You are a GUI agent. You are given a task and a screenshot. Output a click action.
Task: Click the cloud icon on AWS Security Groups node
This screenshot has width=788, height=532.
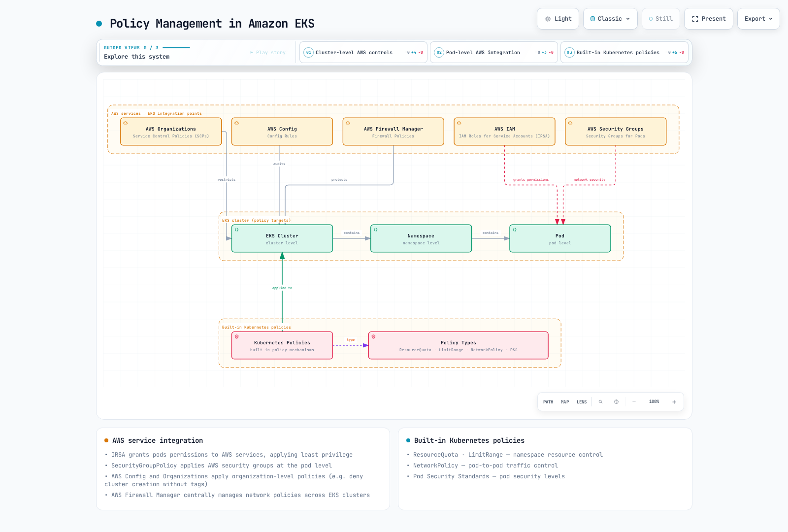tap(570, 123)
